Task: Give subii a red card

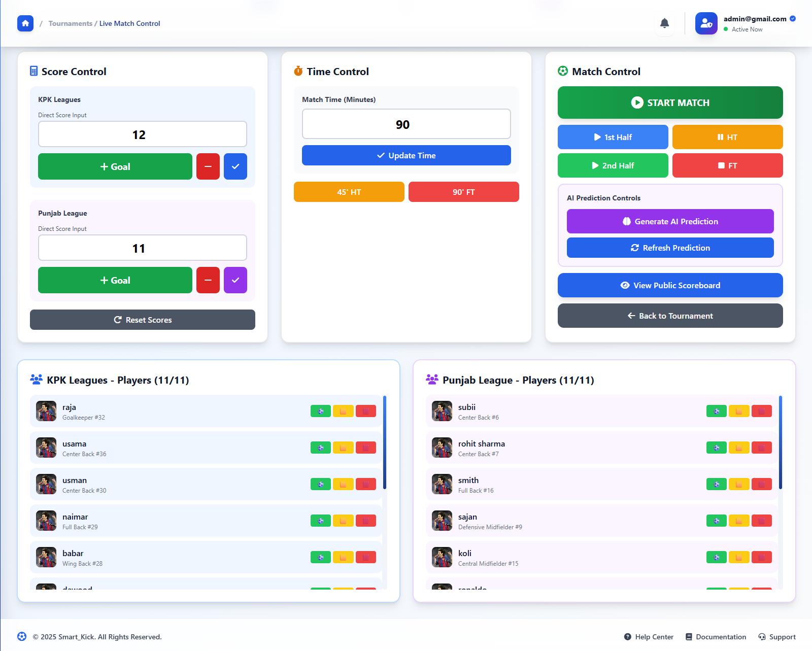Action: coord(761,411)
